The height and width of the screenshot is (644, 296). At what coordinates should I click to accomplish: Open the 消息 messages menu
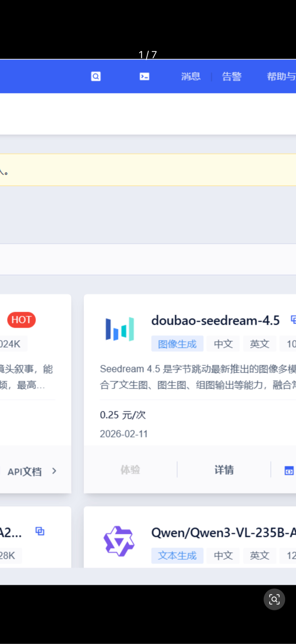pos(191,76)
